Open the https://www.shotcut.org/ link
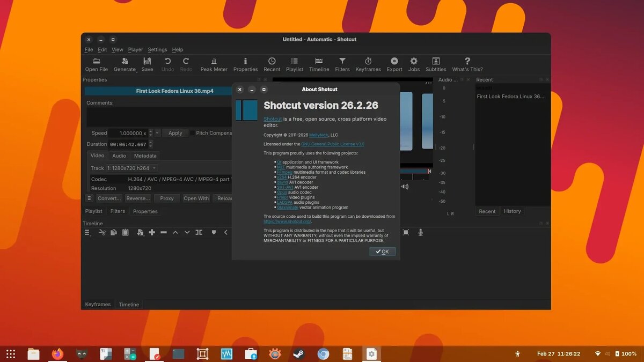The height and width of the screenshot is (362, 644). [x=288, y=221]
